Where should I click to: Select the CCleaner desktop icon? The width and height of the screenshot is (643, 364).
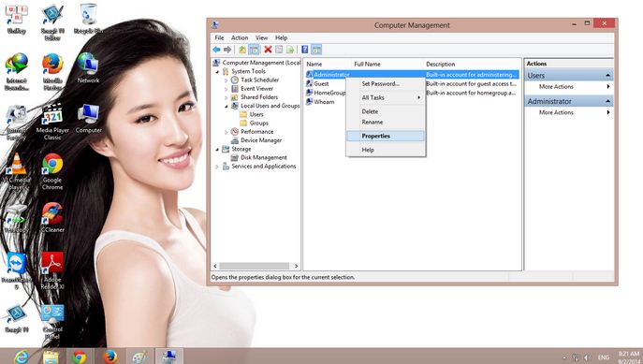click(x=52, y=218)
